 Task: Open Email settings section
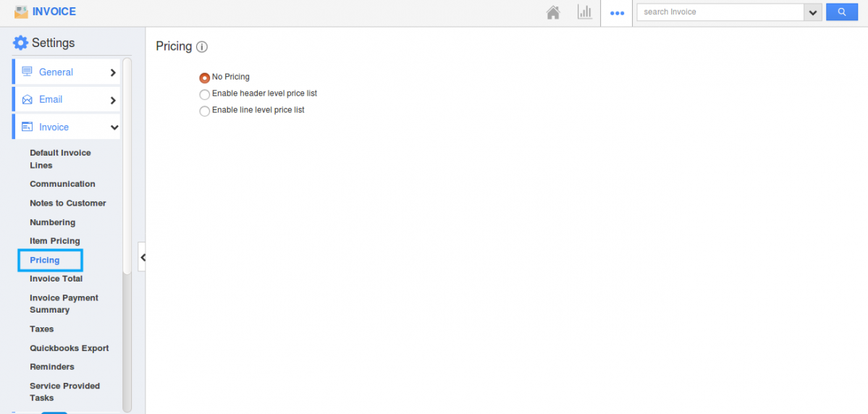tap(51, 100)
